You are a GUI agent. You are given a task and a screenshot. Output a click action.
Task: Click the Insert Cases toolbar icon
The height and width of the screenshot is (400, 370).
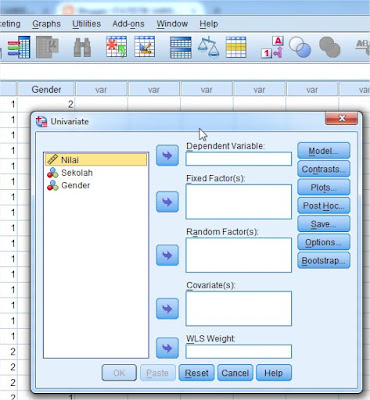coord(116,47)
